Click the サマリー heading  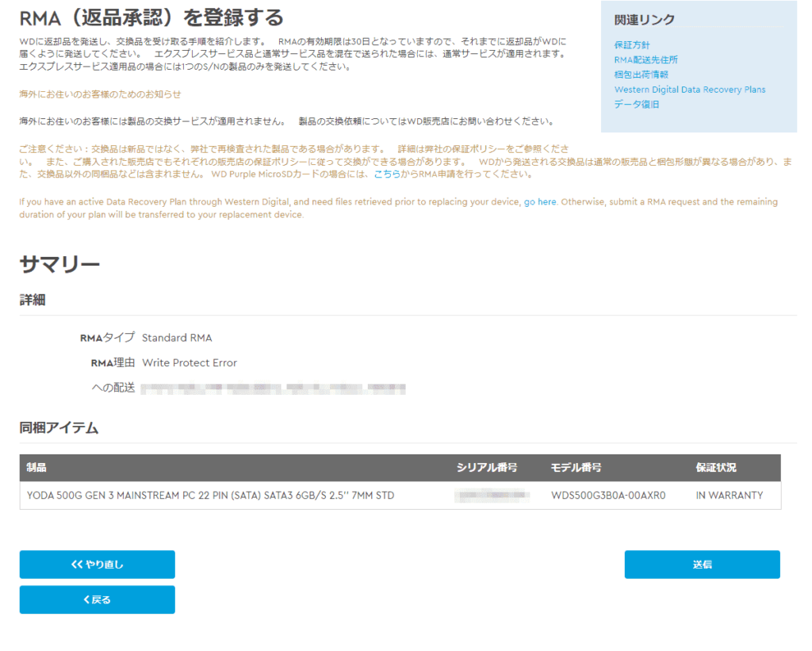click(x=59, y=264)
